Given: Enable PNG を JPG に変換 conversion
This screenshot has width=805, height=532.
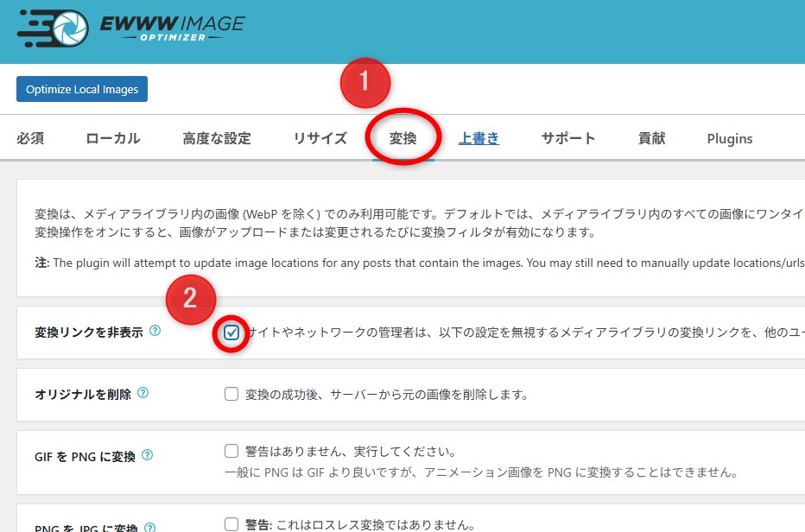Looking at the screenshot, I should 231,524.
